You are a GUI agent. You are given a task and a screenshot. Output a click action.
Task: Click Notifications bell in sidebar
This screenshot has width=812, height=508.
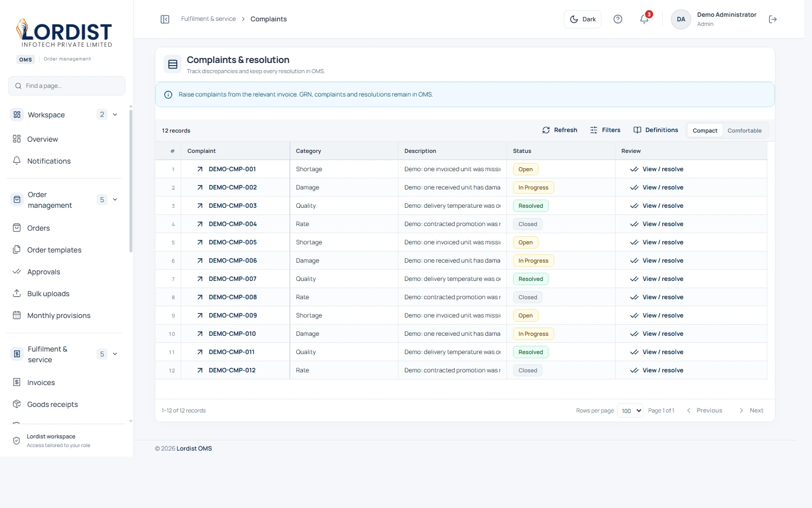tap(17, 161)
